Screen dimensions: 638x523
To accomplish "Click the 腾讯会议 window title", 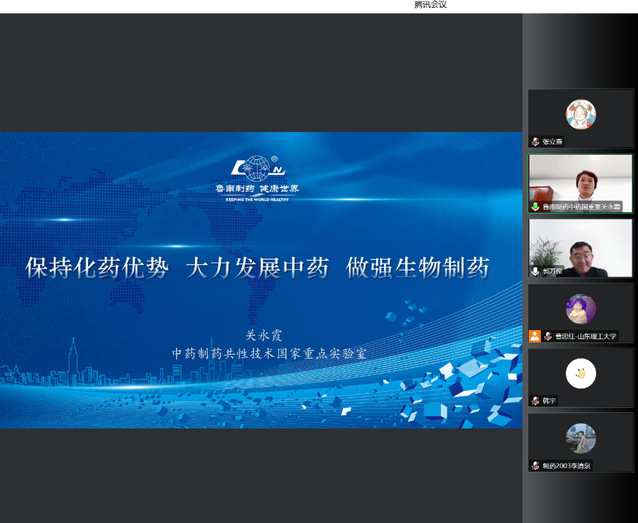I will coord(430,5).
